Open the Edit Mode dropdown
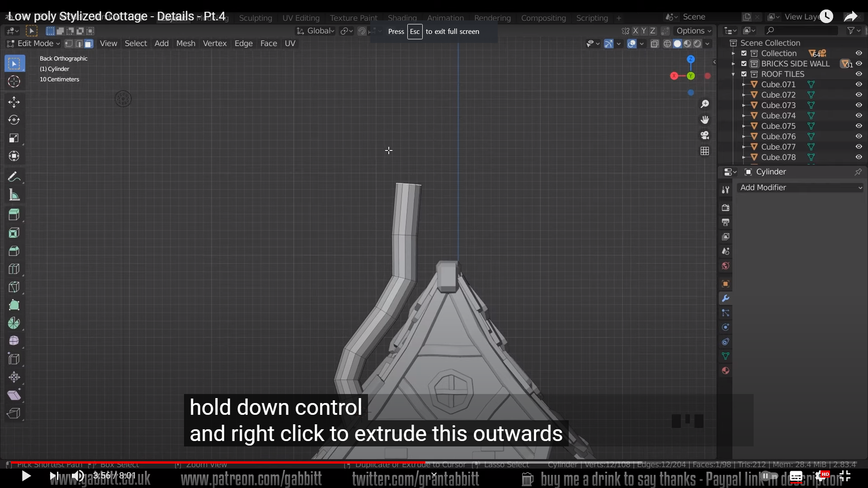This screenshot has height=488, width=868. pyautogui.click(x=34, y=43)
